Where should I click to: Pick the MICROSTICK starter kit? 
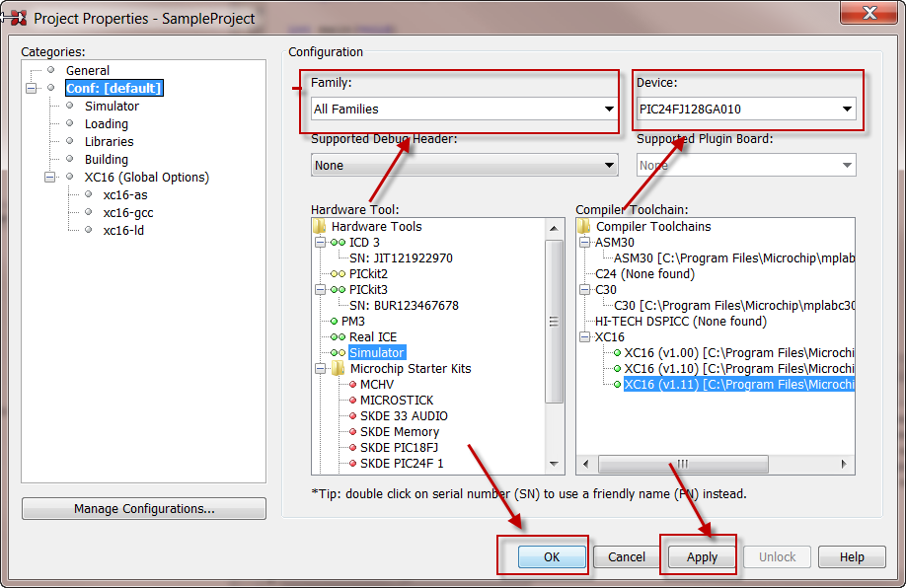(396, 401)
